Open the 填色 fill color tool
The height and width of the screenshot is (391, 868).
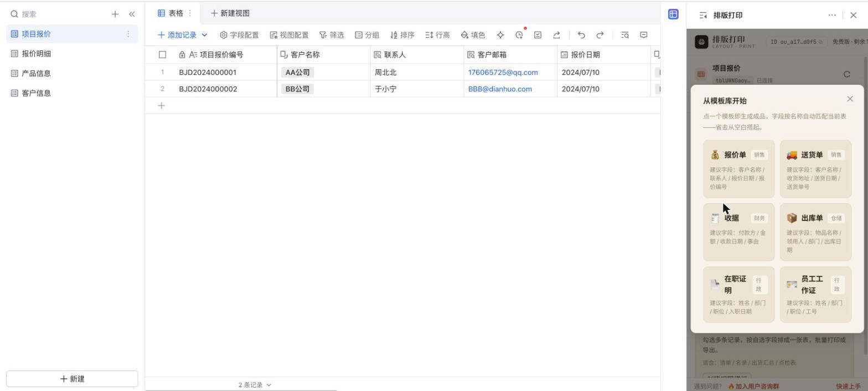point(473,35)
